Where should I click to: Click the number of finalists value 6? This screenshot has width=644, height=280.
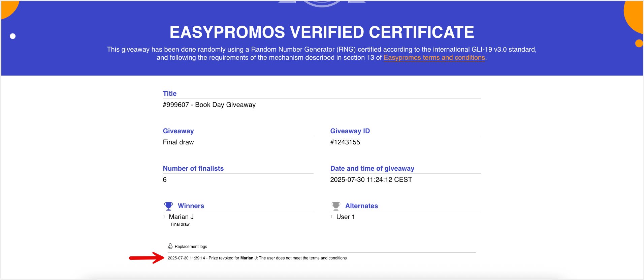point(165,180)
